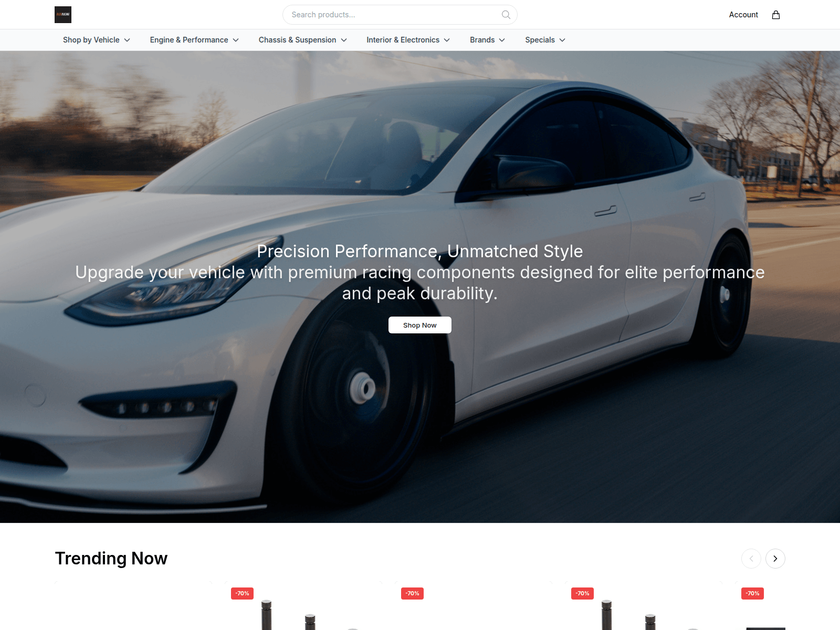This screenshot has width=840, height=630.
Task: Click the Shop Now button
Action: (x=420, y=325)
